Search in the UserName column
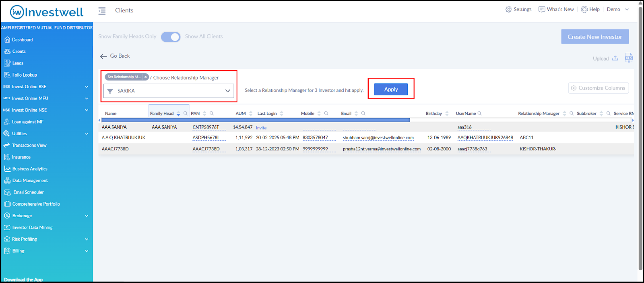Screen dimensions: 644x283 480,113
